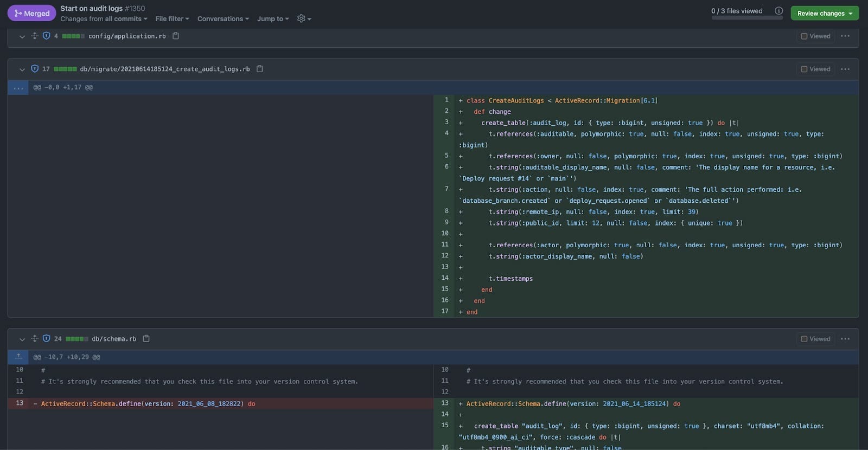Image resolution: width=868 pixels, height=450 pixels.
Task: Check the Viewed box for db/schema.rb
Action: click(x=804, y=339)
